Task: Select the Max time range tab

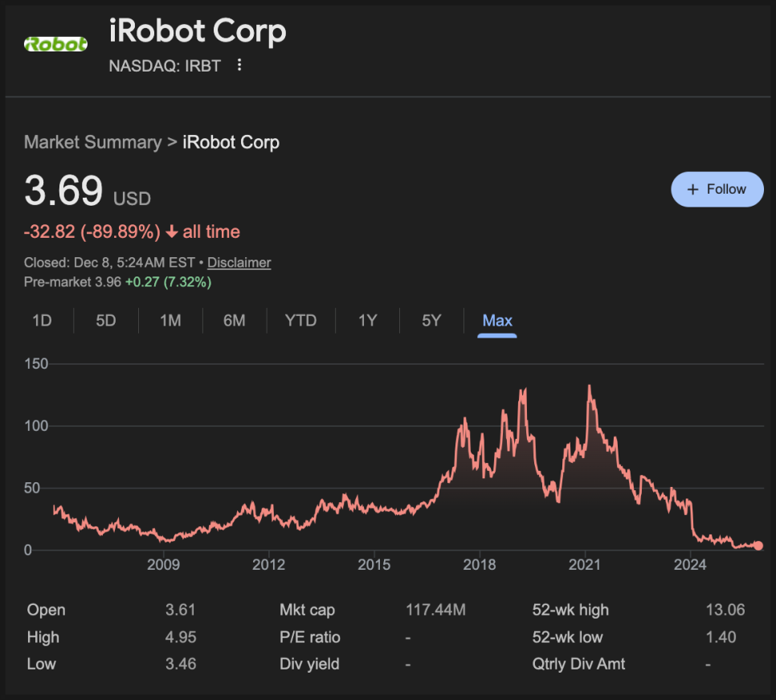Action: click(x=497, y=321)
